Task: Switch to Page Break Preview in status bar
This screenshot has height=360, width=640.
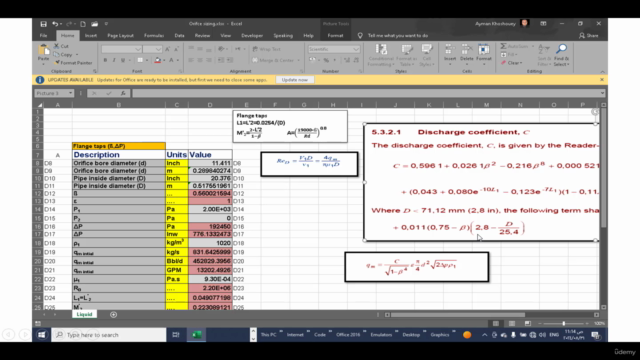Action: [528, 323]
